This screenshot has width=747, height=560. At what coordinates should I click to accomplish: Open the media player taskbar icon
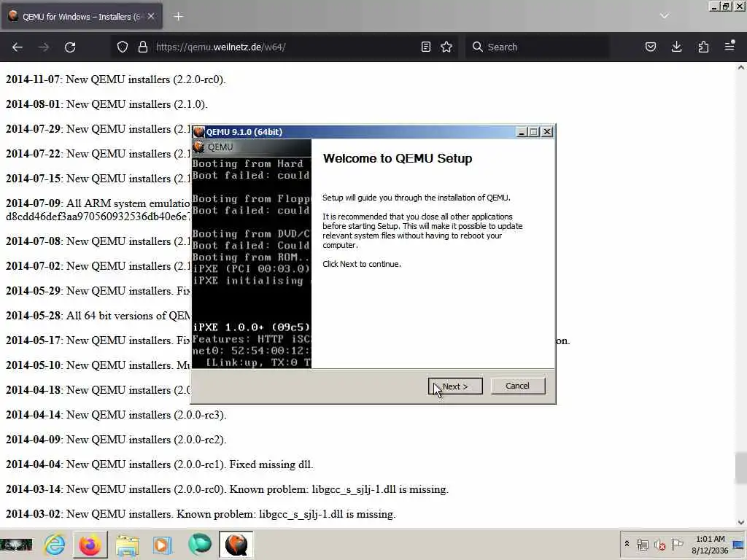point(162,545)
